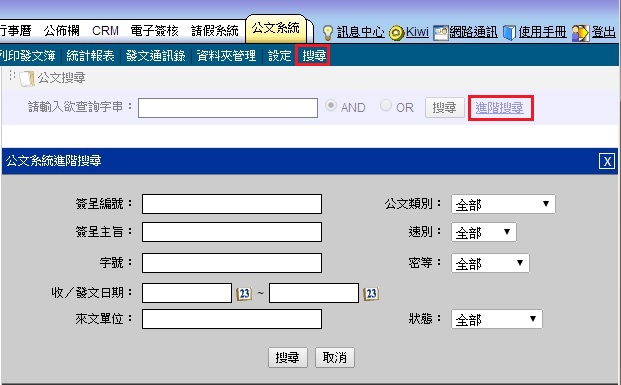Screen dimensions: 621x385
Task: Expand the 速別 dropdown
Action: pos(484,232)
